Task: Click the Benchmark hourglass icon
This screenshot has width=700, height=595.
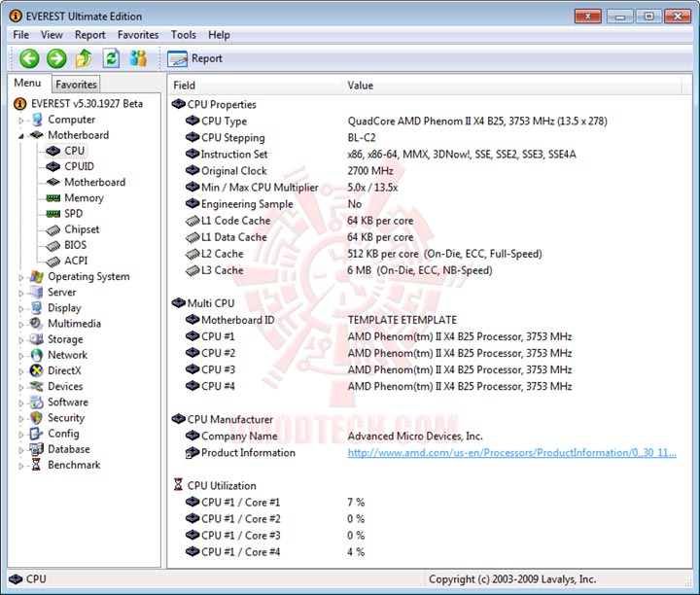Action: point(36,465)
